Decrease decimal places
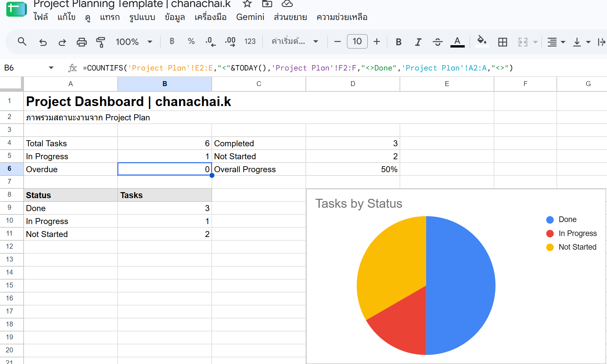This screenshot has width=607, height=364. tap(210, 42)
